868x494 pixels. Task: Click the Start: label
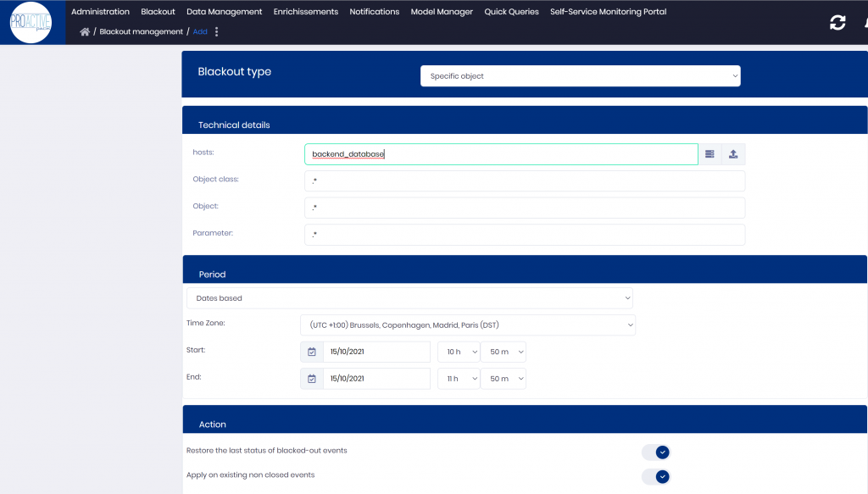point(196,350)
